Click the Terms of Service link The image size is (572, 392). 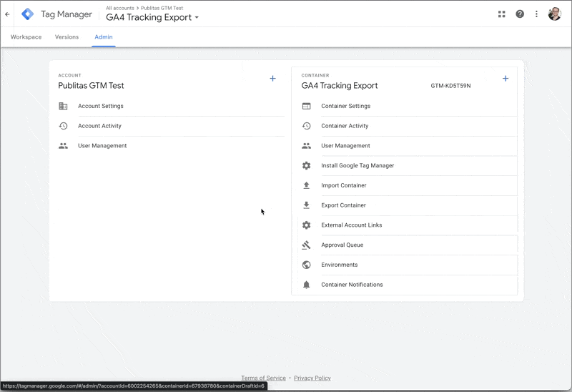coord(263,378)
